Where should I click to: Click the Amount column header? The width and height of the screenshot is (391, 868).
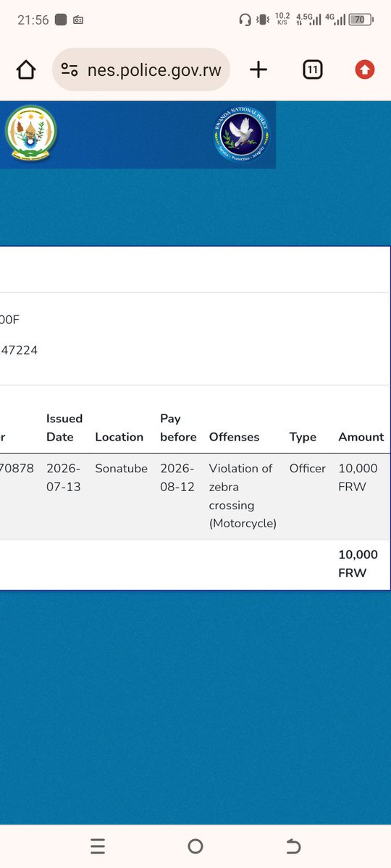click(x=361, y=437)
